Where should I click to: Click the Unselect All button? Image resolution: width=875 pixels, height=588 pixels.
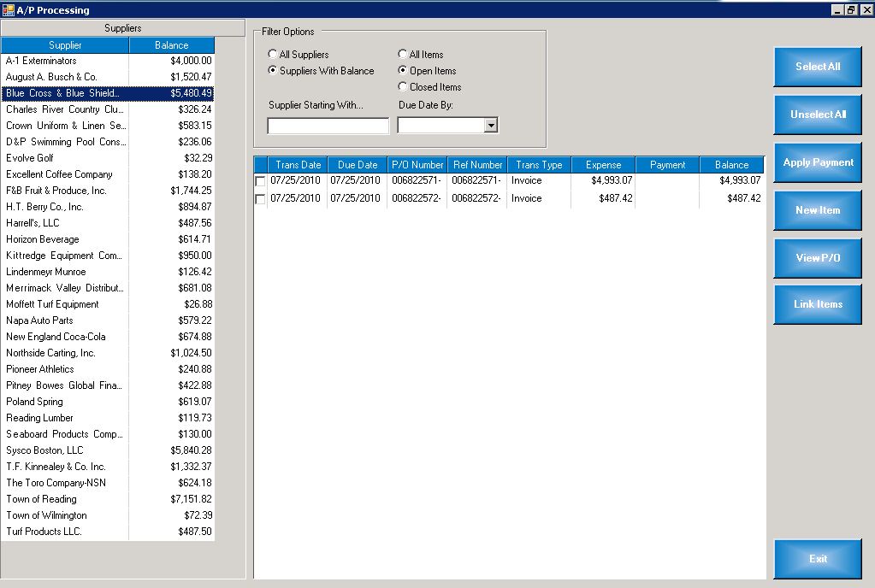tap(818, 115)
